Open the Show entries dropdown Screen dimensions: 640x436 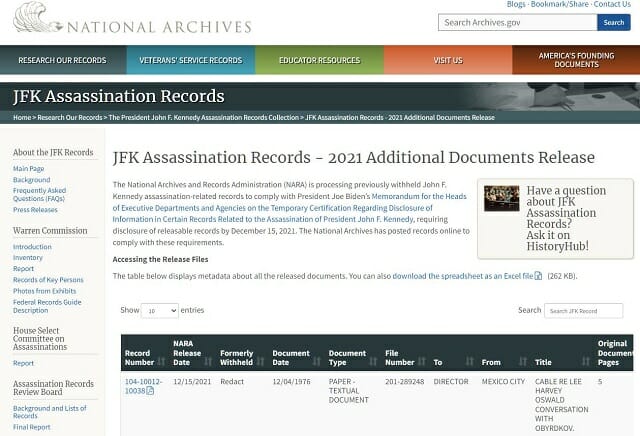[160, 311]
